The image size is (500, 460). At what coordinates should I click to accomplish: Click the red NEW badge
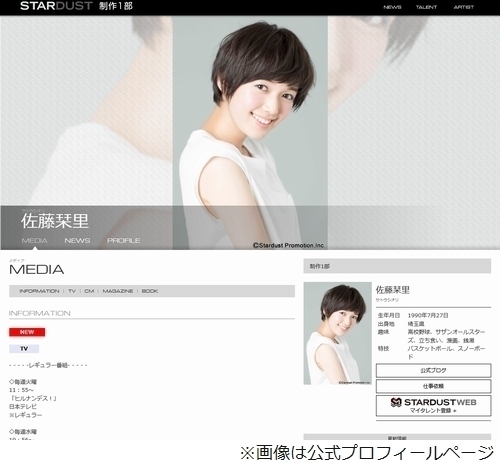coord(27,332)
